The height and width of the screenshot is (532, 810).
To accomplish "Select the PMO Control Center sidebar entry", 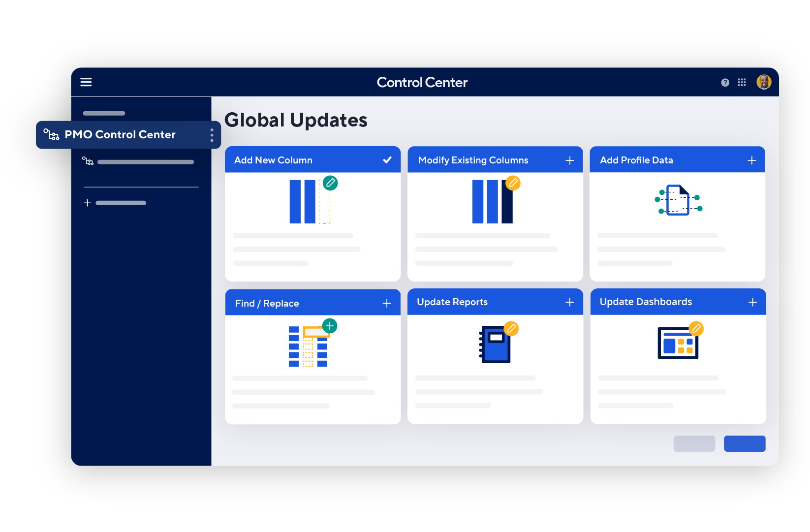I will [x=120, y=134].
